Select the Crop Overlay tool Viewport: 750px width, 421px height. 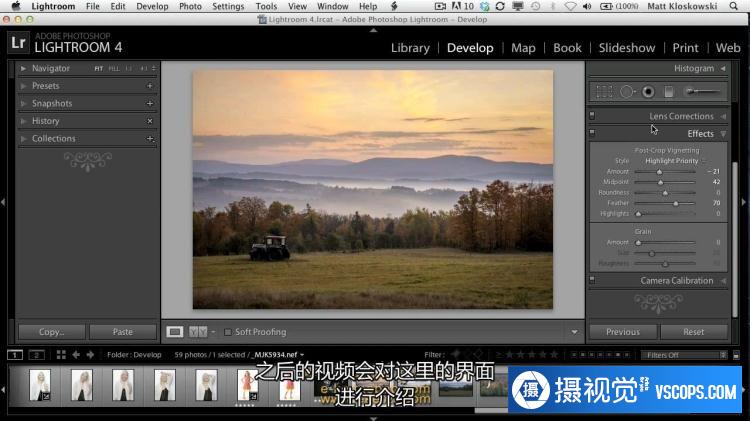(x=604, y=92)
